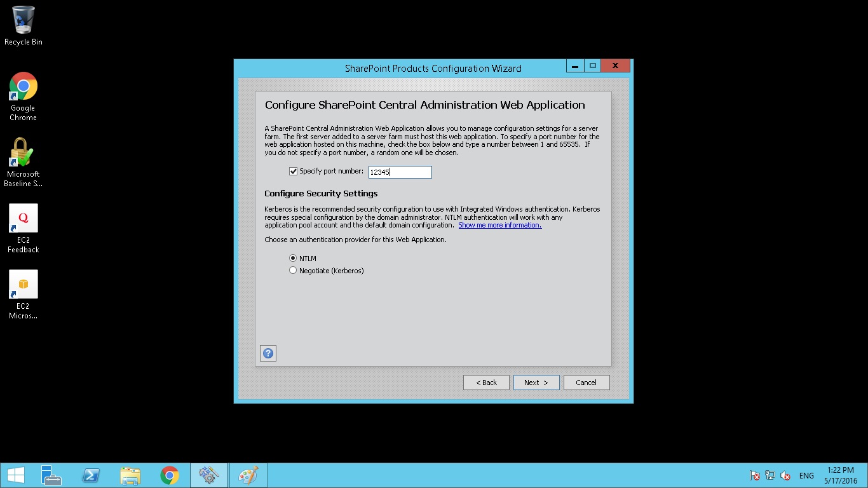Image resolution: width=868 pixels, height=488 pixels.
Task: Click the Action Center flag icon
Action: click(754, 475)
